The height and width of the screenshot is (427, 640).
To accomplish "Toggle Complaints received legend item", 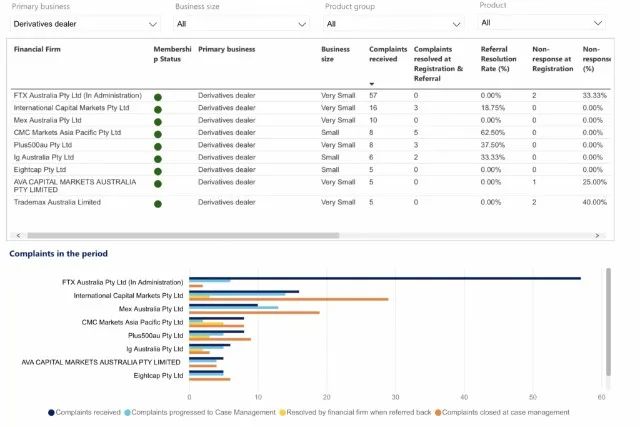I will [84, 412].
